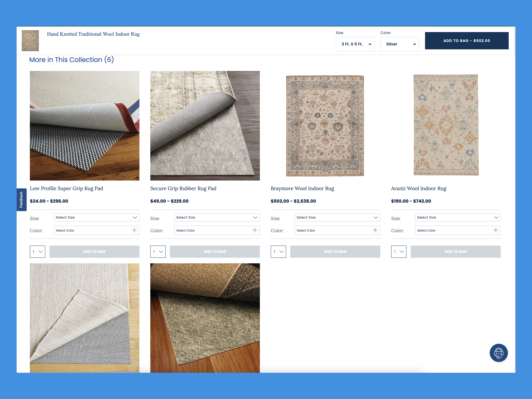Image resolution: width=532 pixels, height=399 pixels.
Task: Click plus icon on Avanti rug color
Action: click(x=495, y=230)
